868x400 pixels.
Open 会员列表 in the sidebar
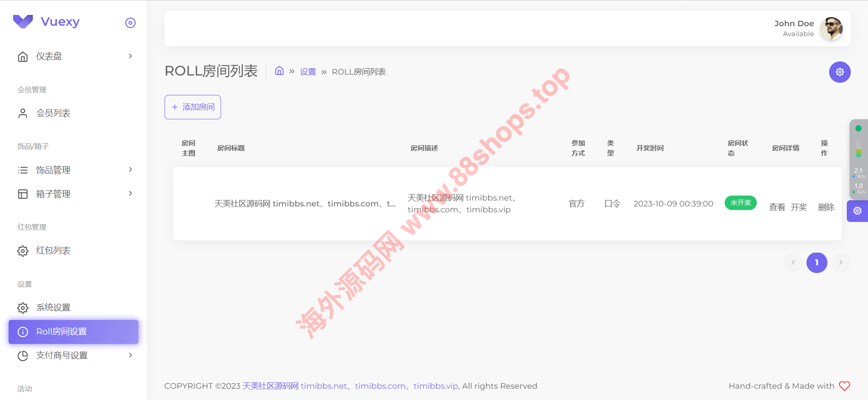click(53, 113)
